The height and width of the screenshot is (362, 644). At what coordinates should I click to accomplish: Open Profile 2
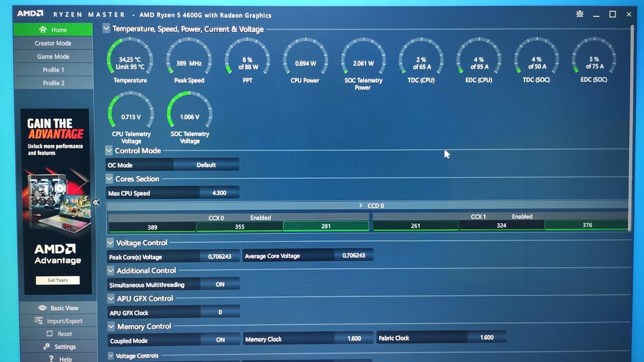click(x=54, y=83)
